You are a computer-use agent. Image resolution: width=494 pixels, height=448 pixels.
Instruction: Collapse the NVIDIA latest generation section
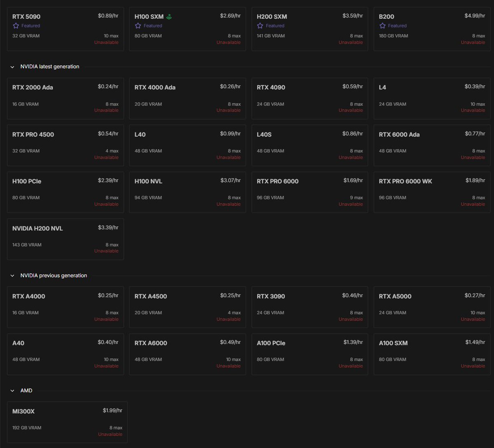(x=12, y=67)
